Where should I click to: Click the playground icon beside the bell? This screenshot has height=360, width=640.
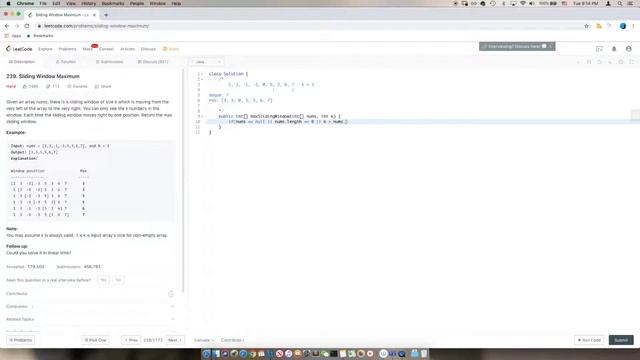pos(599,49)
